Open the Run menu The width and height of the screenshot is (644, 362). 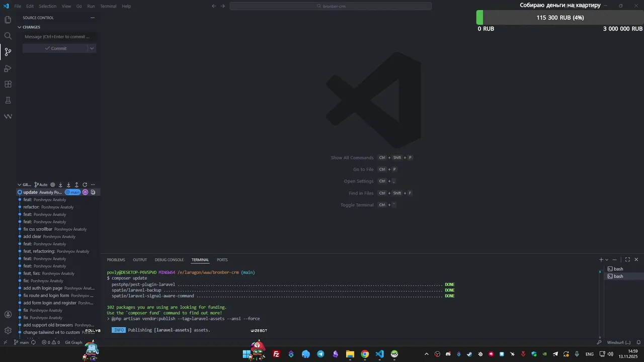pyautogui.click(x=91, y=6)
